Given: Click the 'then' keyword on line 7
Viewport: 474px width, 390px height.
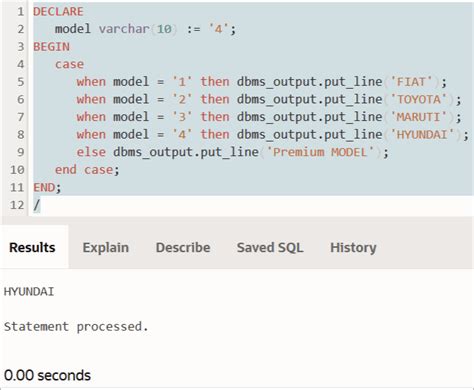Looking at the screenshot, I should [x=215, y=117].
